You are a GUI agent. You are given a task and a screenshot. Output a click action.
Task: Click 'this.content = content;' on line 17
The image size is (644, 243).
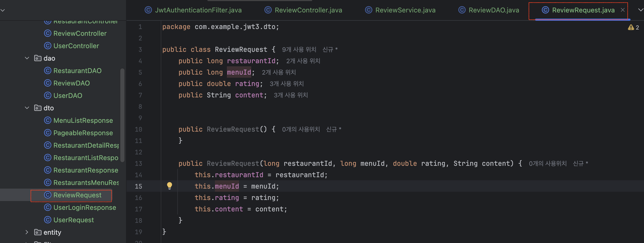241,209
